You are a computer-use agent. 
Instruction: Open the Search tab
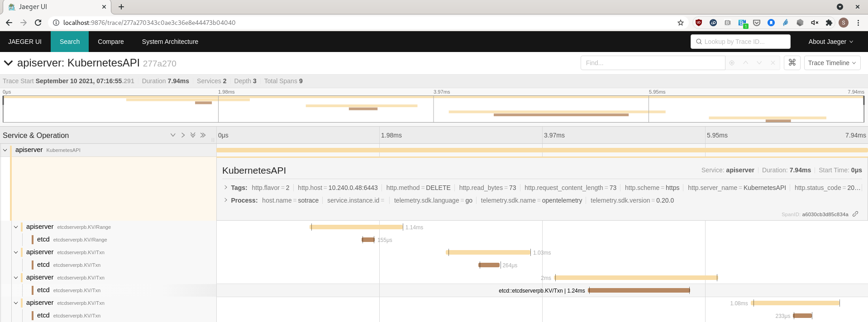(70, 42)
